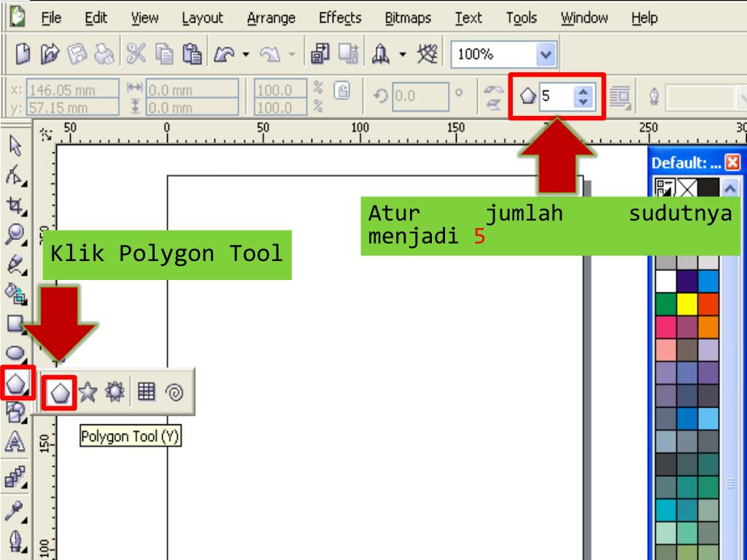Click the palette scroll up arrow

[729, 189]
